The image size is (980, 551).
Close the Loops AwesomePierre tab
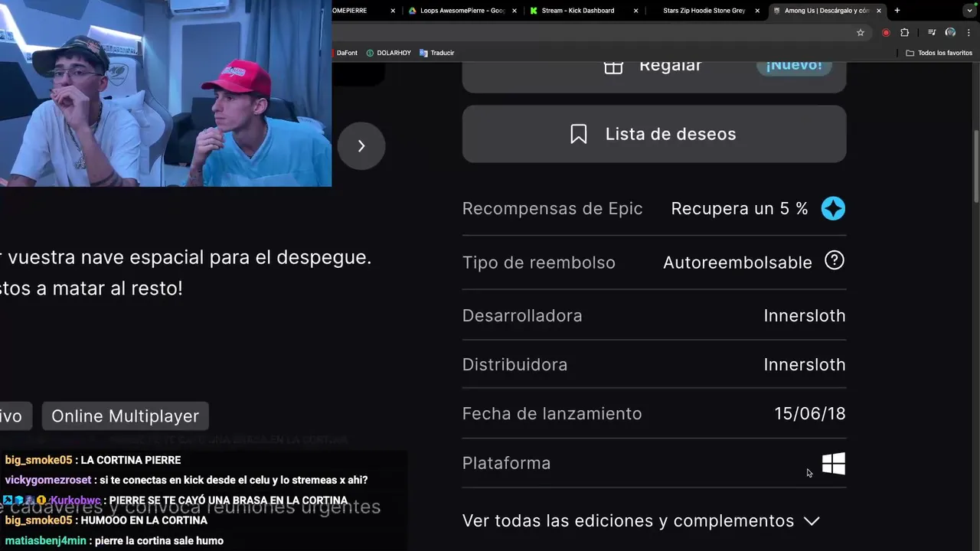(x=514, y=11)
